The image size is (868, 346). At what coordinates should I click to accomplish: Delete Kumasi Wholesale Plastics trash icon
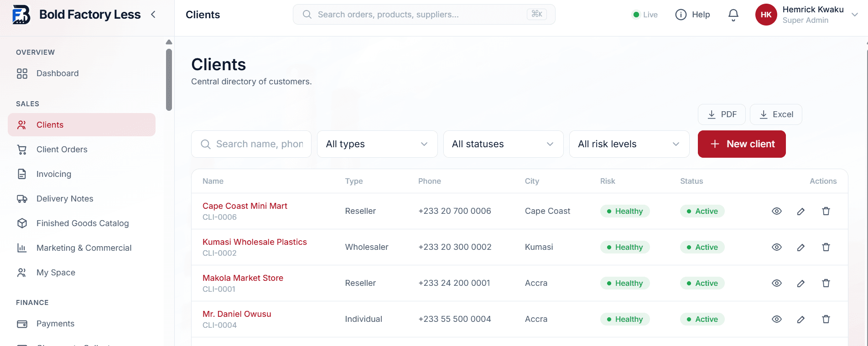(826, 247)
